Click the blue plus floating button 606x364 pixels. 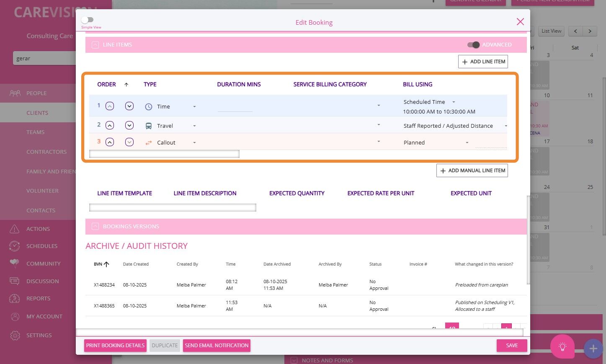point(593,348)
